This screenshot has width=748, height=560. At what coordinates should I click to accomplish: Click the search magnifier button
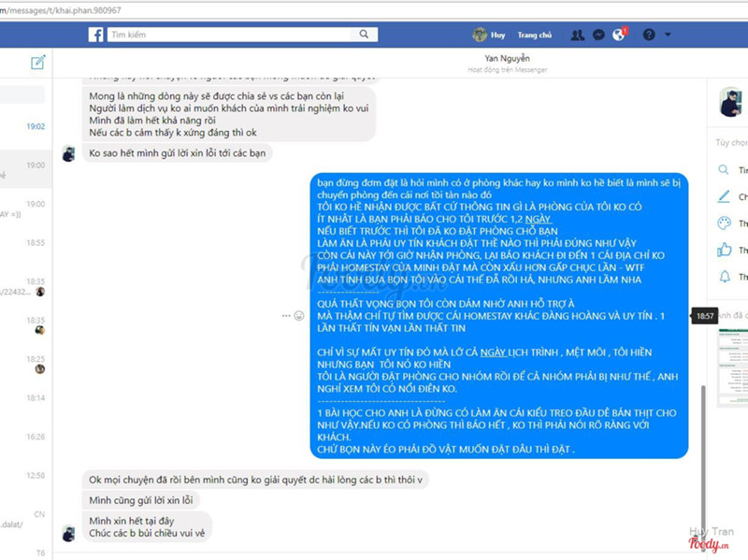pos(364,35)
